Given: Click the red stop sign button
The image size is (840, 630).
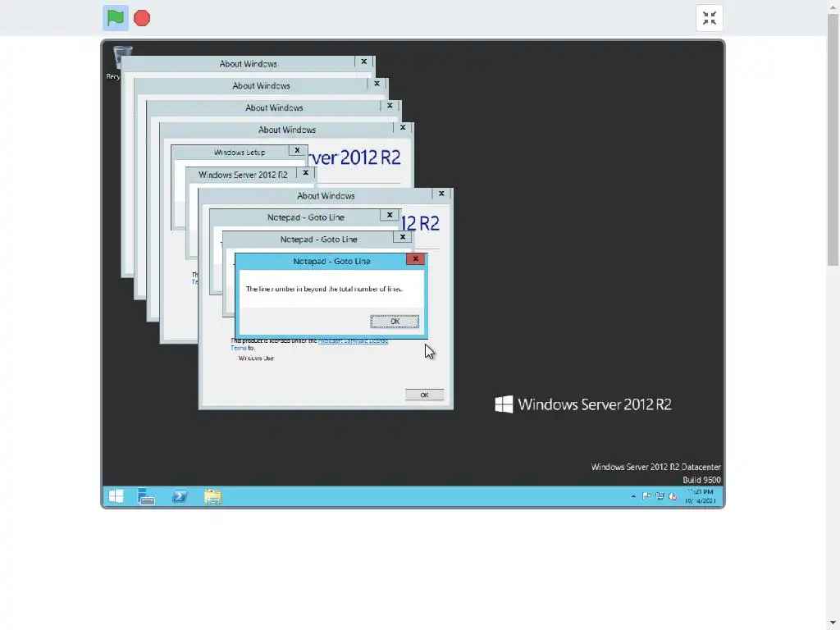Looking at the screenshot, I should coord(142,18).
